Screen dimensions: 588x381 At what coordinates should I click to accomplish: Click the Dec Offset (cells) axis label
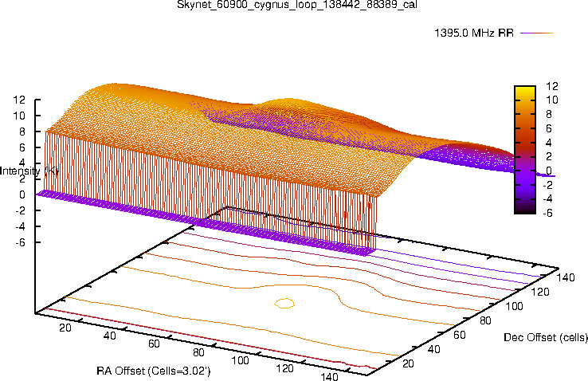point(546,337)
